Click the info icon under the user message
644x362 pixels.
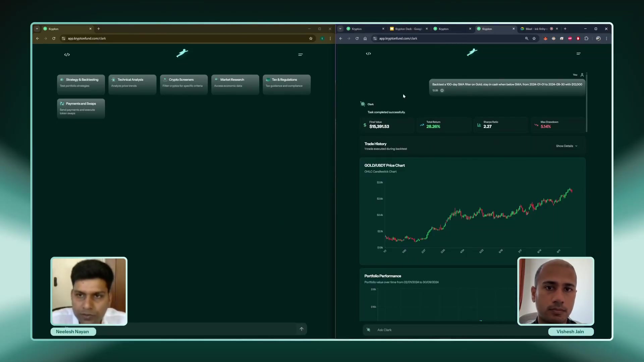click(442, 90)
